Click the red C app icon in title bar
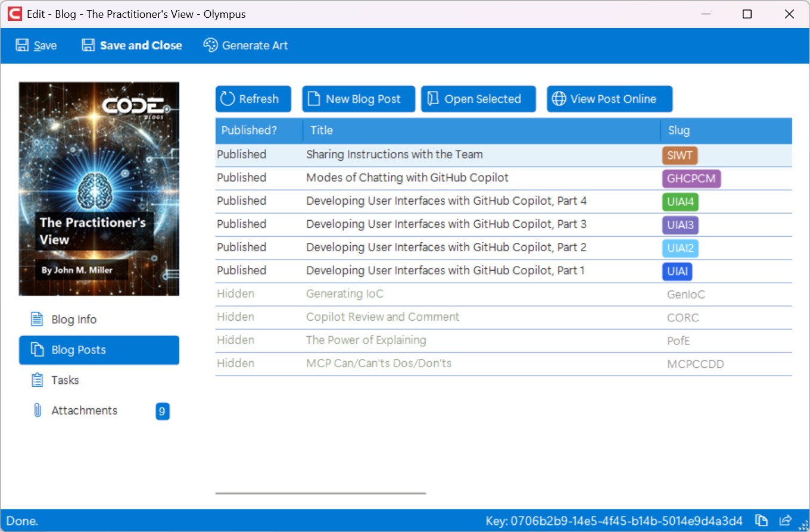Image resolution: width=810 pixels, height=532 pixels. [14, 14]
